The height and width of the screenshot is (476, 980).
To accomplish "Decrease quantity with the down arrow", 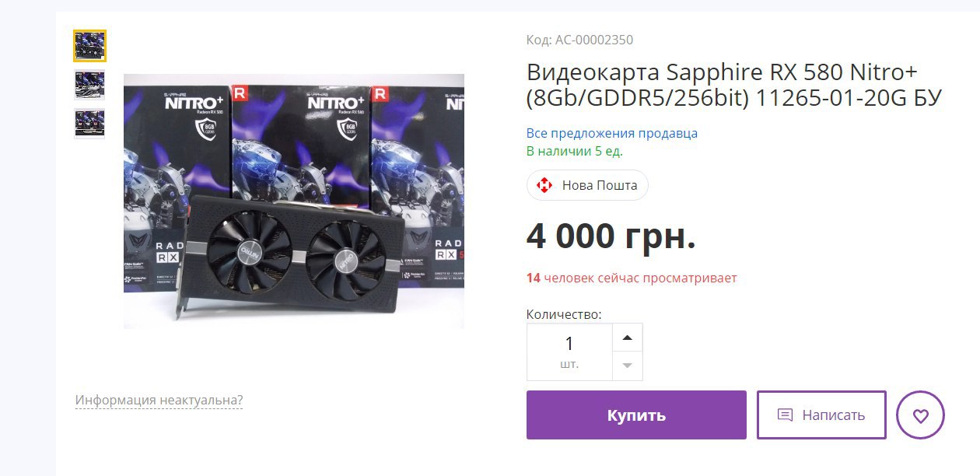I will 628,366.
